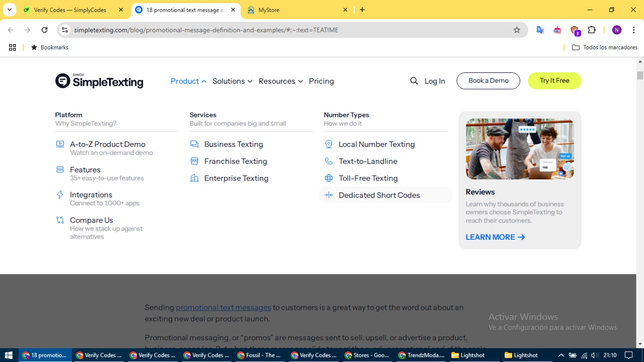Open a new browser tab

[x=362, y=9]
